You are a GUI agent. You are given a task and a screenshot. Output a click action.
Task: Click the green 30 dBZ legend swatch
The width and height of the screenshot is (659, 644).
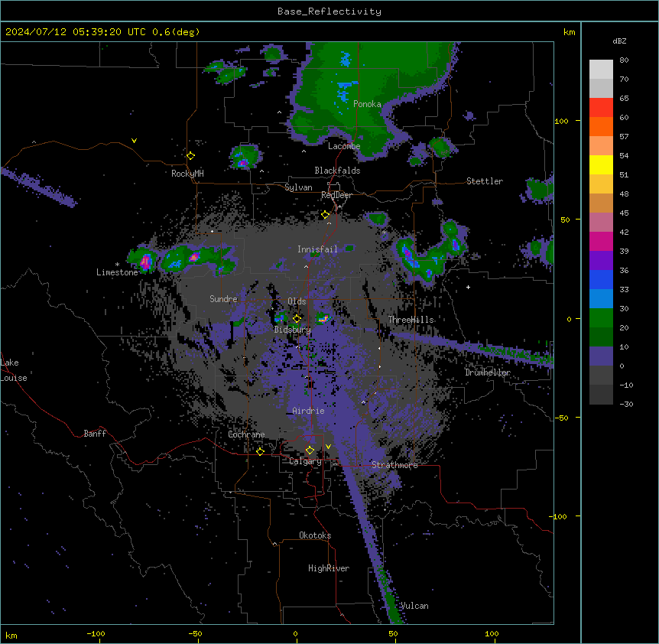pyautogui.click(x=601, y=318)
